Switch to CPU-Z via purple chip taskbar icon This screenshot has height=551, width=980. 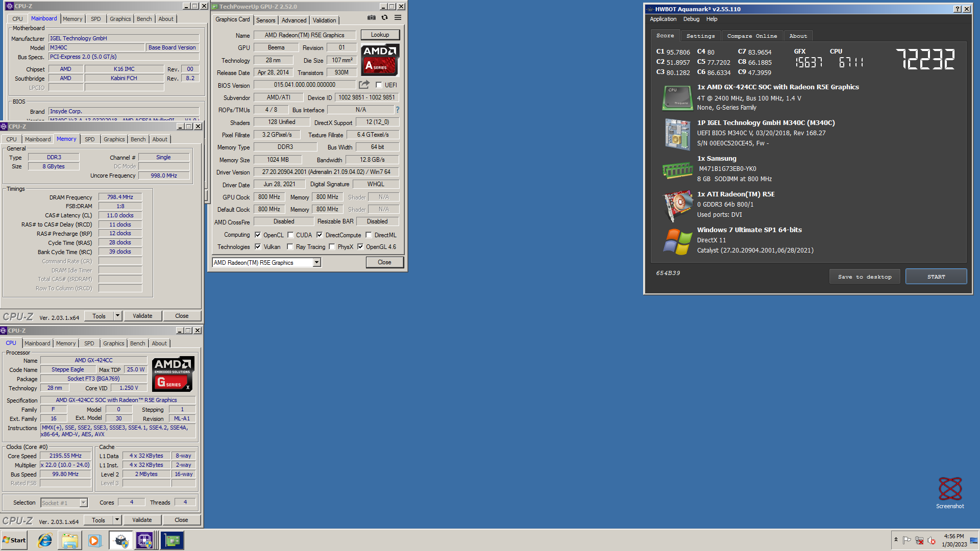click(x=145, y=540)
